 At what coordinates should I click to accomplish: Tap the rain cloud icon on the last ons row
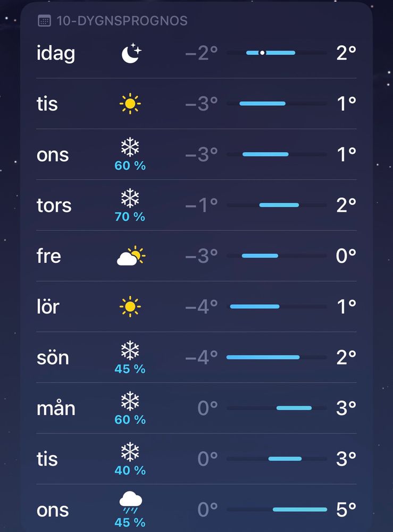coord(130,503)
